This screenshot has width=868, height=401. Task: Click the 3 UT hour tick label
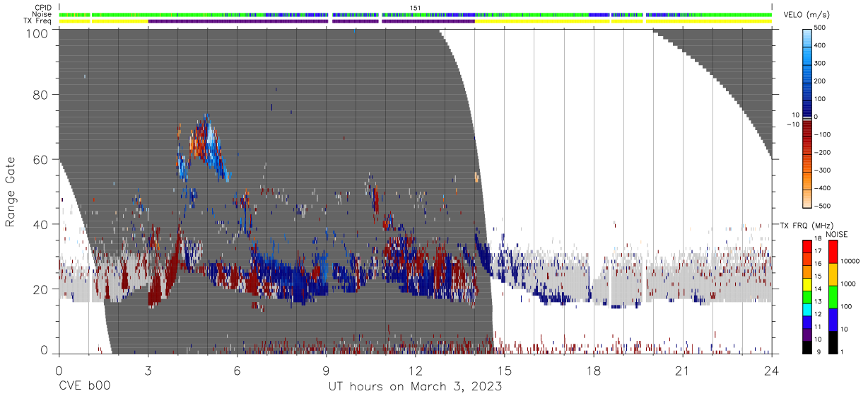click(x=148, y=371)
